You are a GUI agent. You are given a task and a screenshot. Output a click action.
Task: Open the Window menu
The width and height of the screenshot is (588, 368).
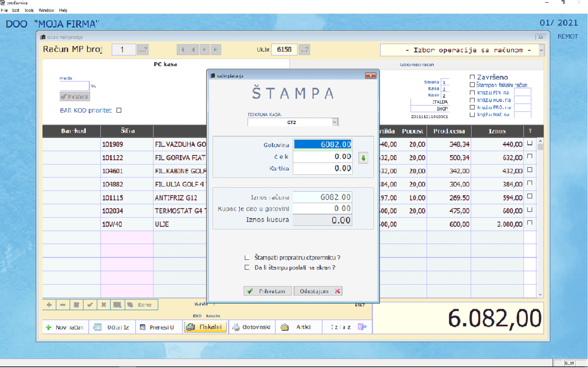(x=46, y=10)
